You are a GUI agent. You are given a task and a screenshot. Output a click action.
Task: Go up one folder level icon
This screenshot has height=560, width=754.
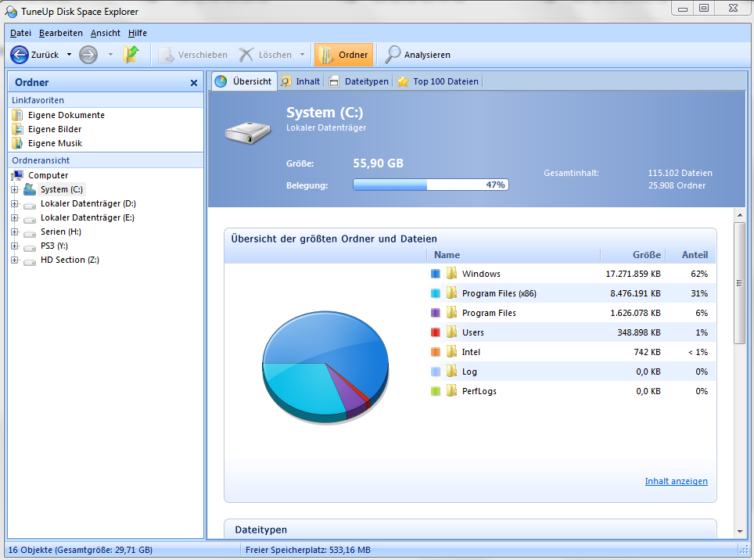coord(131,54)
